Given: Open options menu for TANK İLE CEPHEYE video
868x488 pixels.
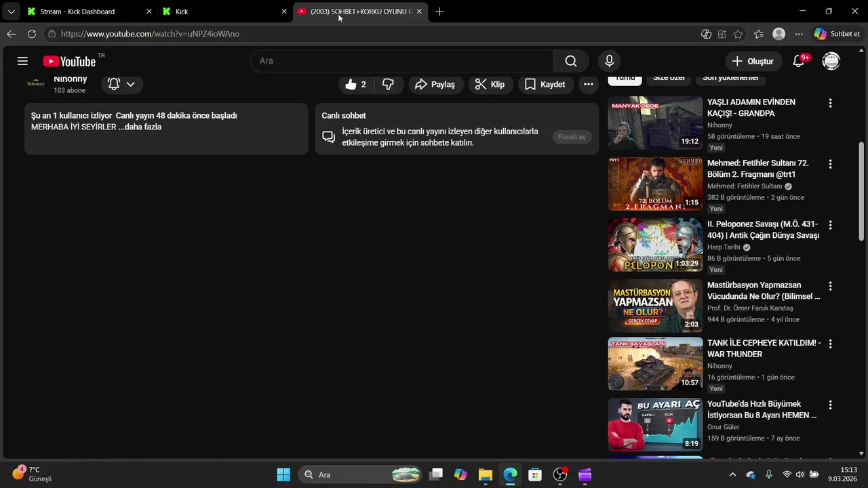Looking at the screenshot, I should (x=830, y=344).
